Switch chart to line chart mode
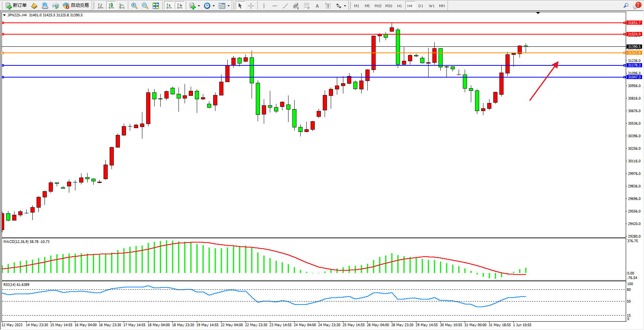644x330 pixels. (122, 6)
